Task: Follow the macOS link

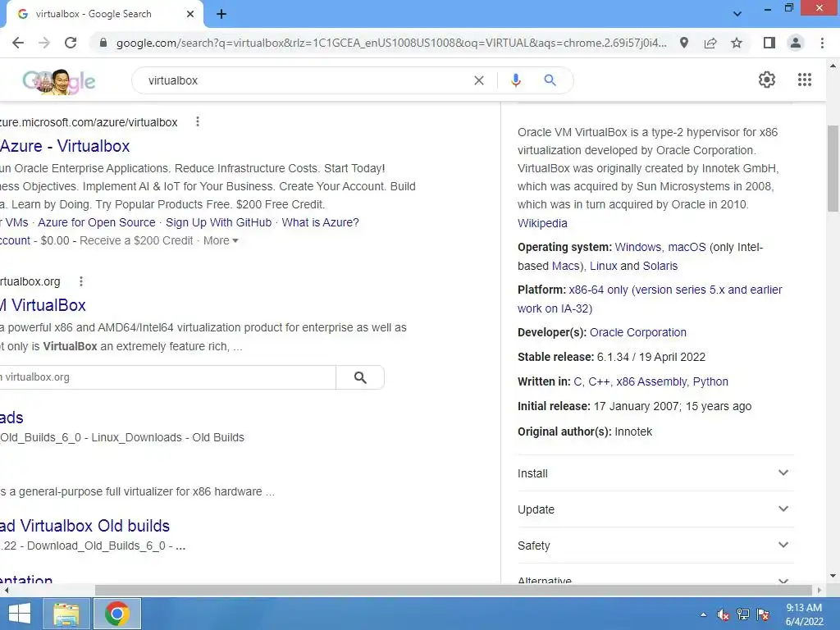Action: click(x=687, y=247)
